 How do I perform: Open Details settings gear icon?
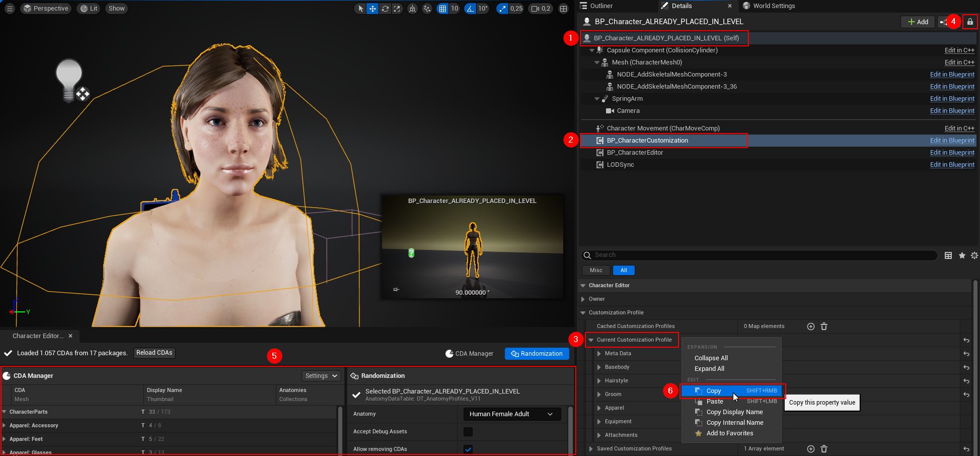(x=974, y=255)
